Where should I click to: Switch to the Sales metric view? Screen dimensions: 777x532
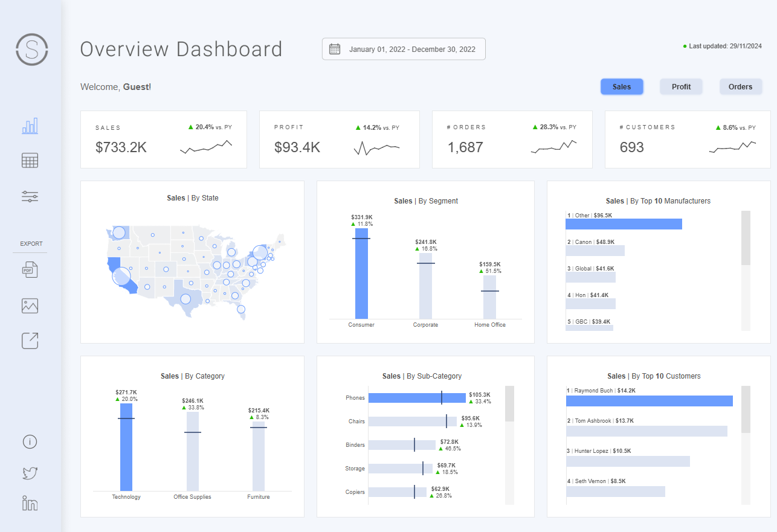click(622, 87)
